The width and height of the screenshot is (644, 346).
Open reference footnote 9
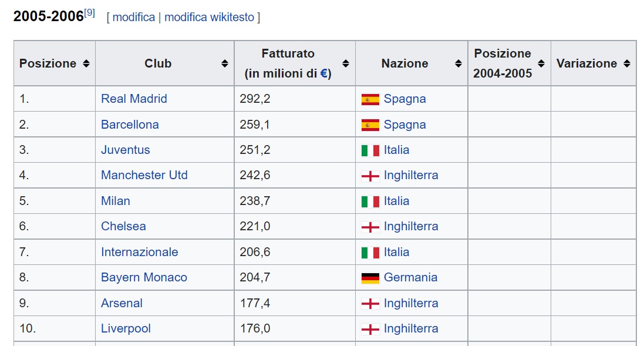(x=90, y=13)
